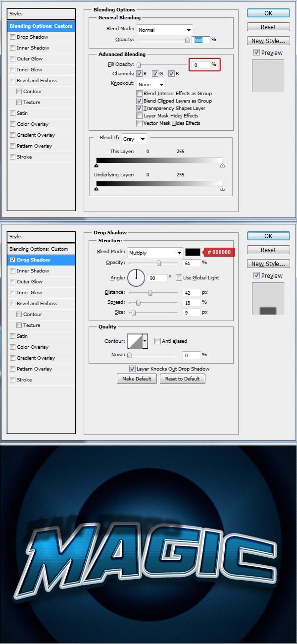Screen dimensions: 297x644
Task: Click OK in the Drop Shadow dialog
Action: point(268,236)
